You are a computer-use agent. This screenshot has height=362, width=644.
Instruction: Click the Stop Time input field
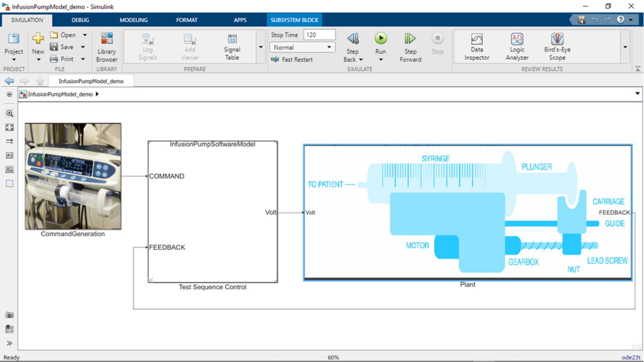[x=319, y=34]
